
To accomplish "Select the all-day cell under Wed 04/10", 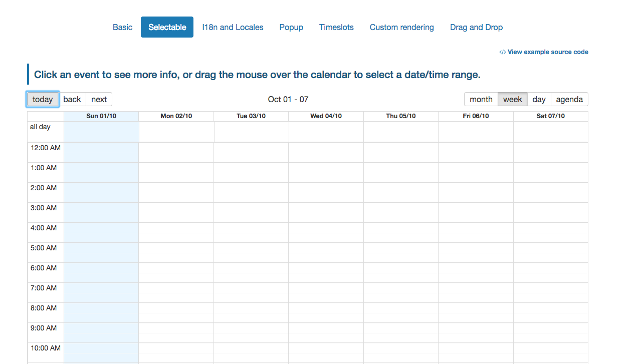I will point(326,132).
